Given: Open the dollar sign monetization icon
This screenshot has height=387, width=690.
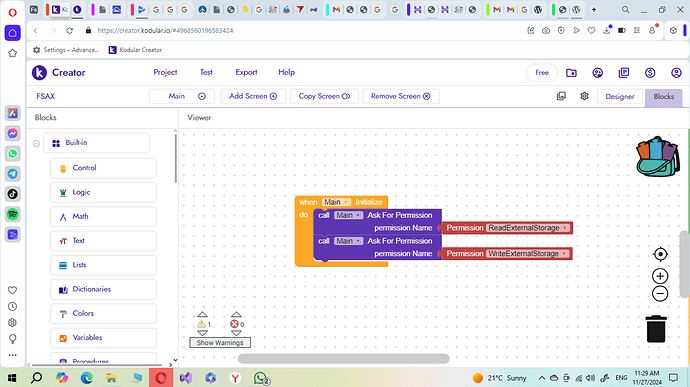Looking at the screenshot, I should click(650, 73).
